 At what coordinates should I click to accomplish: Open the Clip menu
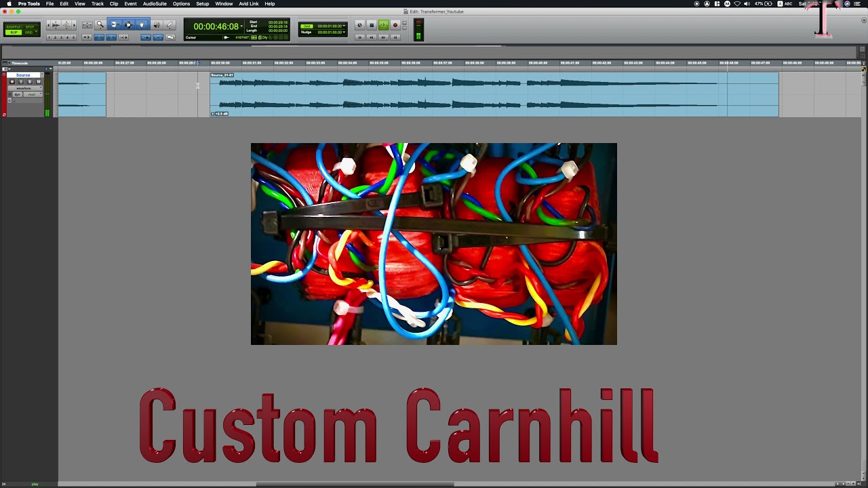pyautogui.click(x=114, y=3)
